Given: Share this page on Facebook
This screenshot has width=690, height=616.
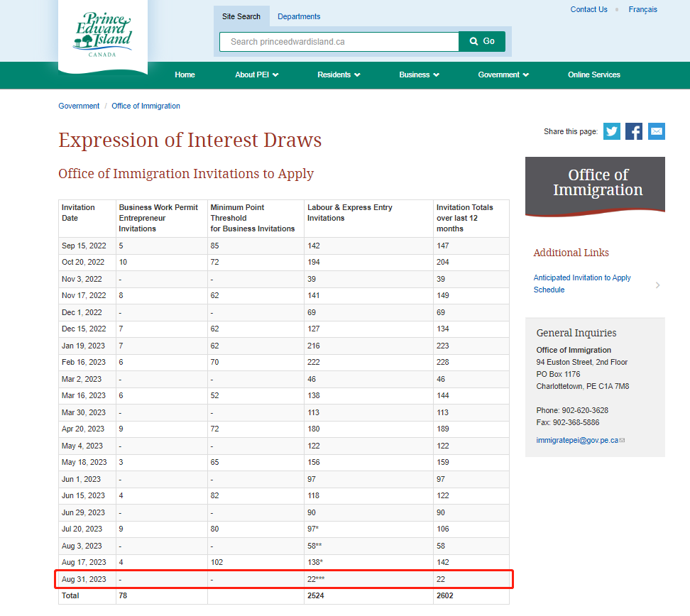Looking at the screenshot, I should coord(634,131).
